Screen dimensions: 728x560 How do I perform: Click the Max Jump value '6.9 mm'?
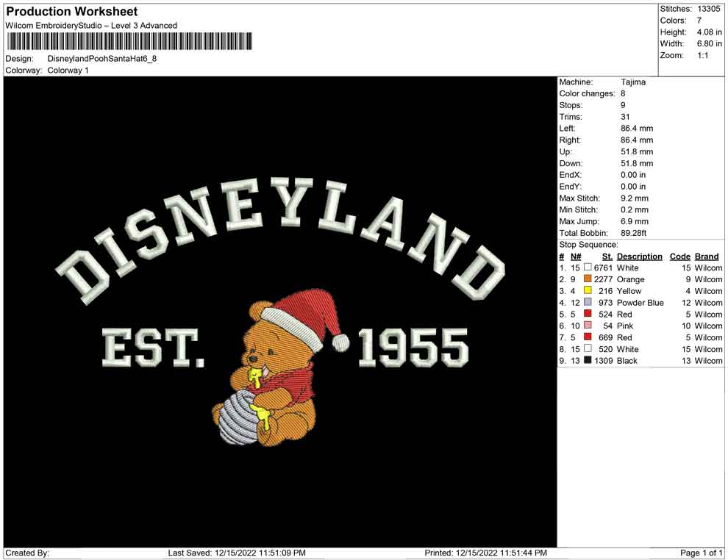click(634, 221)
